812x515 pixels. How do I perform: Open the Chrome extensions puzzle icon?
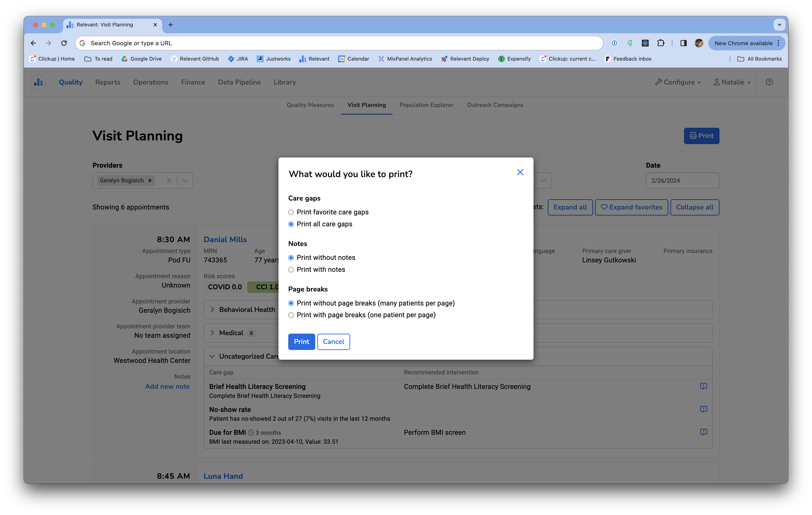tap(661, 43)
